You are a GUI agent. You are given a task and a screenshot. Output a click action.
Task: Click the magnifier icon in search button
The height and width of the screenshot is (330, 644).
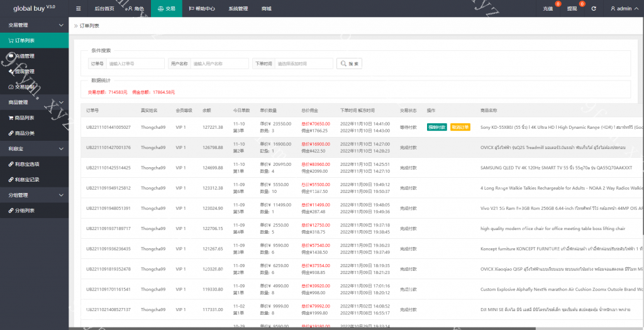coord(343,63)
